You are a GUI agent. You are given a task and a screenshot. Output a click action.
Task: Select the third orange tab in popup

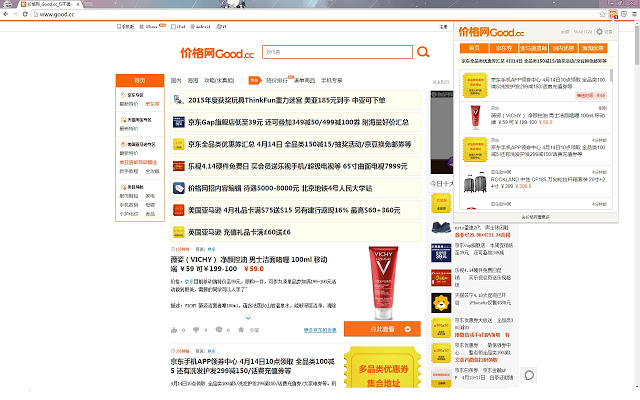533,48
